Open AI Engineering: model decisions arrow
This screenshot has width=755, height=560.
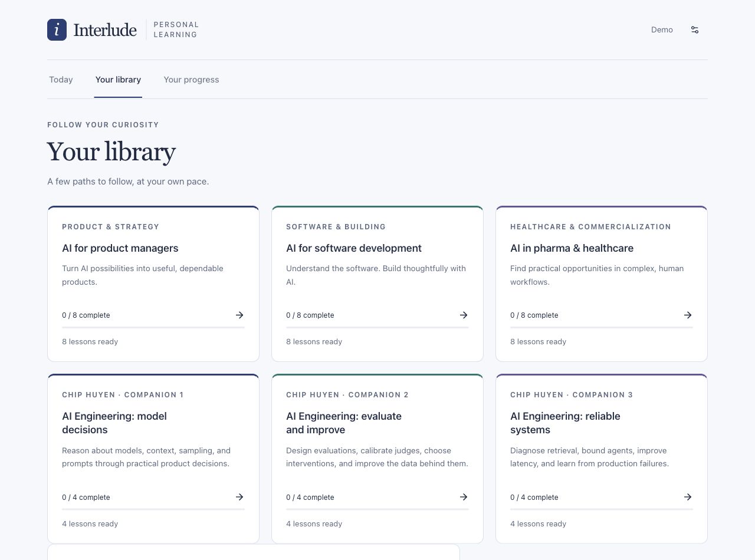tap(239, 498)
